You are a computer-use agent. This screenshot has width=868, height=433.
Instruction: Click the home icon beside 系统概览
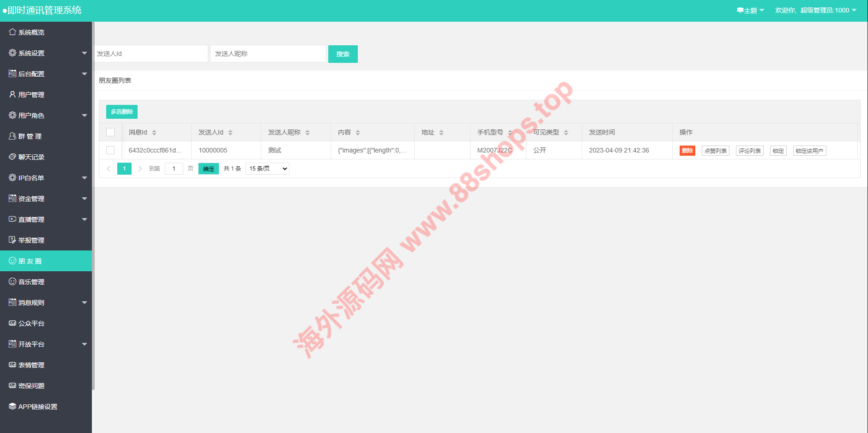coord(12,32)
